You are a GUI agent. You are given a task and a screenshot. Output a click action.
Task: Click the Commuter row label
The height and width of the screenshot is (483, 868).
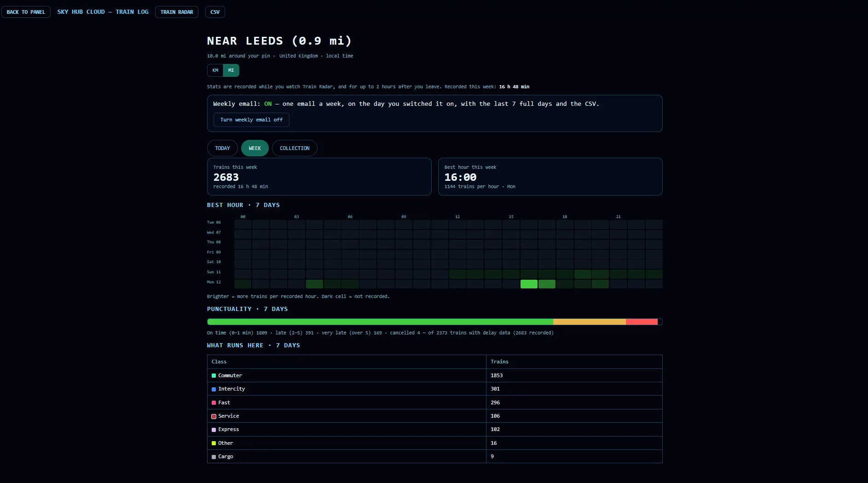click(230, 376)
